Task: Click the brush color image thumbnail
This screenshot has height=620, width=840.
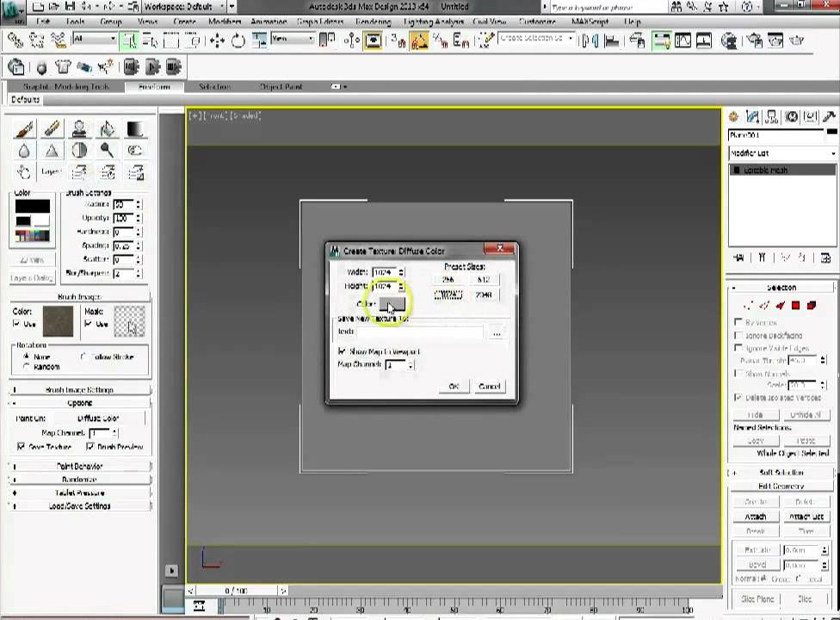Action: 58,321
